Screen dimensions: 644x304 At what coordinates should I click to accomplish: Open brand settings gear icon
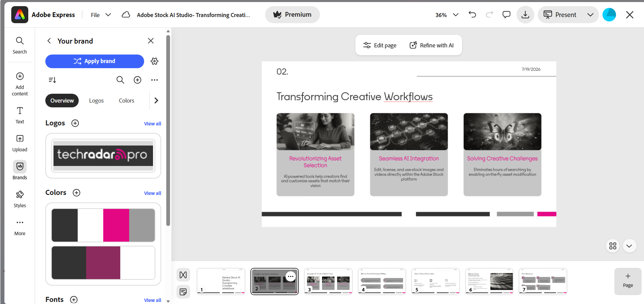point(155,61)
